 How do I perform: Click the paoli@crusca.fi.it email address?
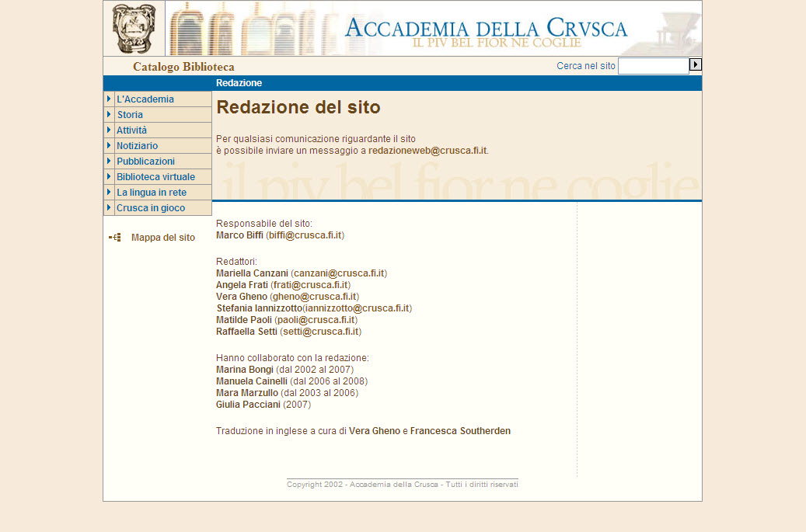316,320
